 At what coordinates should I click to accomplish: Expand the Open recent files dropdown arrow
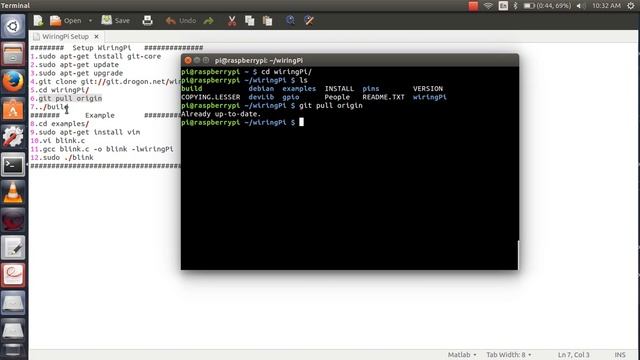click(90, 20)
